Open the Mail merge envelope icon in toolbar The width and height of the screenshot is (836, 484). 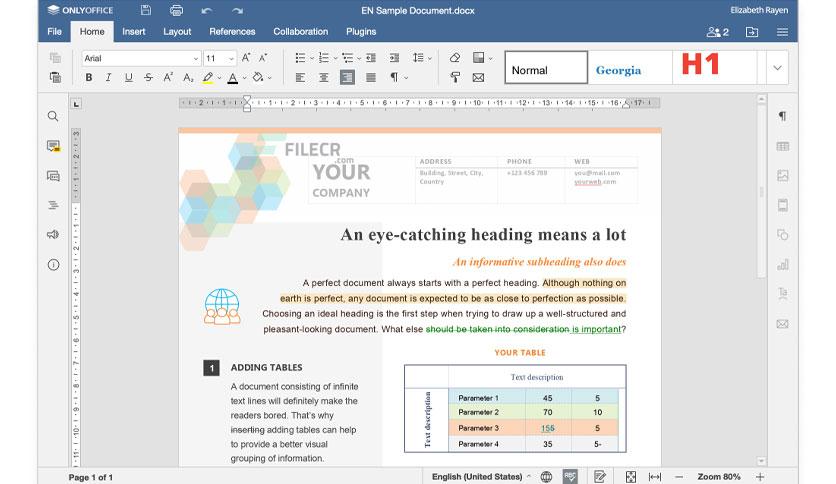[x=478, y=77]
